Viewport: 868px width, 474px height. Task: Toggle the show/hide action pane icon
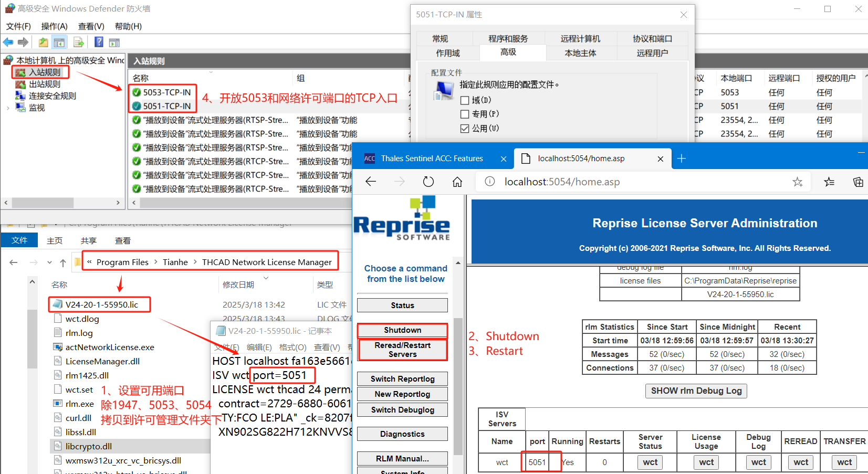pos(114,43)
